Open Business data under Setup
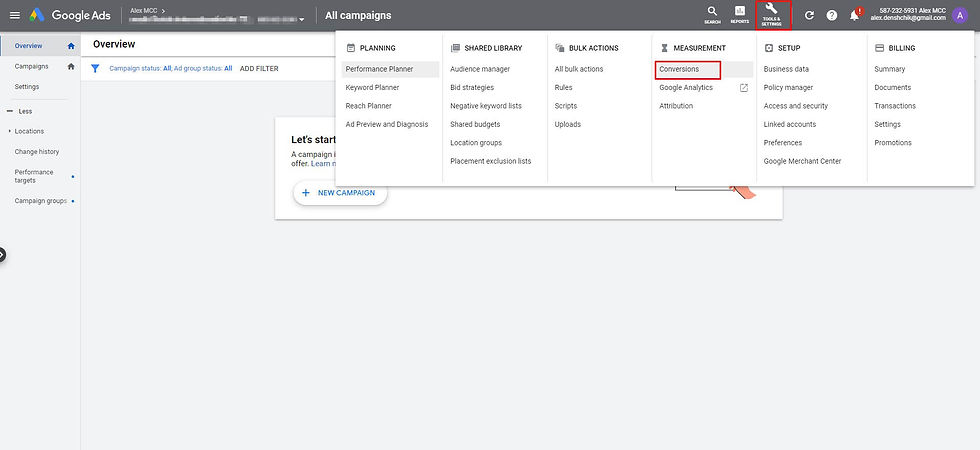 786,69
